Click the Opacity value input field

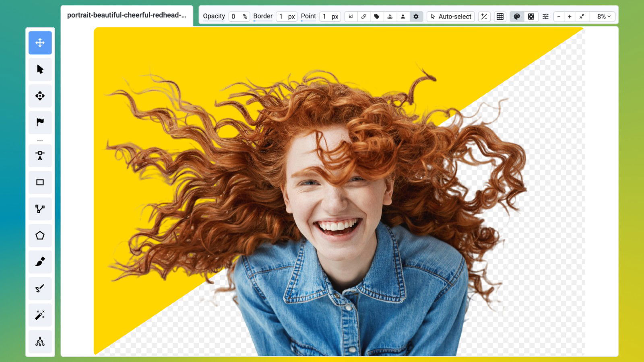[239, 16]
